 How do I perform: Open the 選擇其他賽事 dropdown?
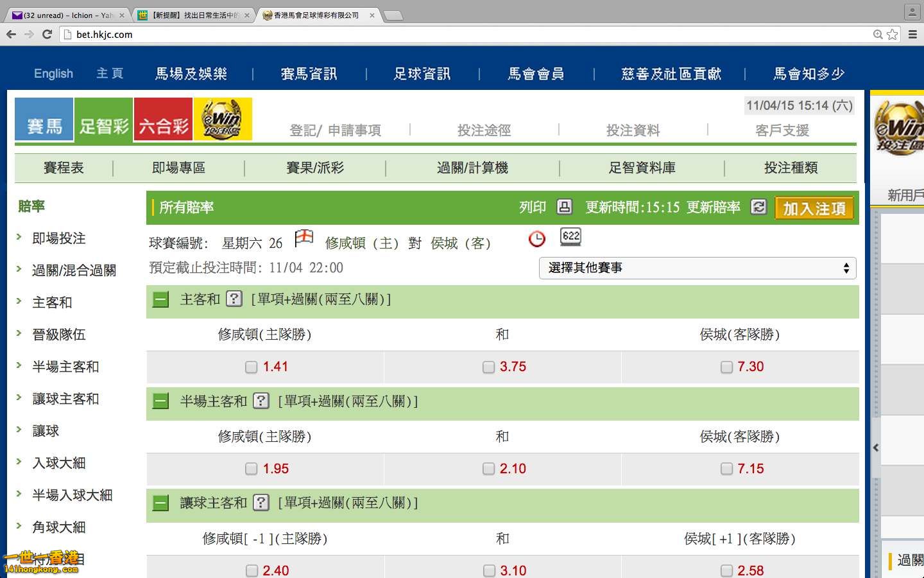point(697,268)
